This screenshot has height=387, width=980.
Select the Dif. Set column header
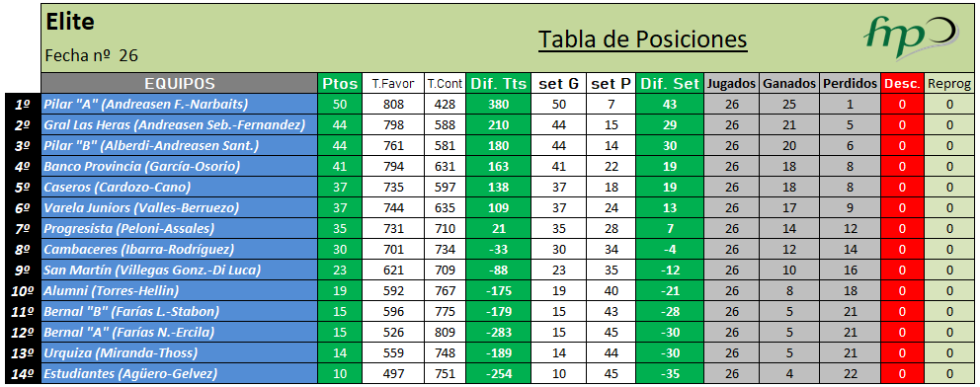click(x=670, y=84)
